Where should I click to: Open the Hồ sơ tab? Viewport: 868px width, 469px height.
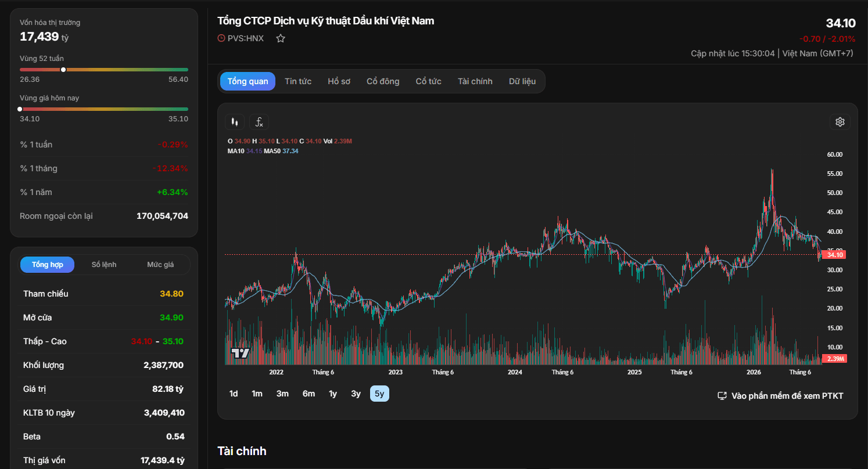[339, 81]
